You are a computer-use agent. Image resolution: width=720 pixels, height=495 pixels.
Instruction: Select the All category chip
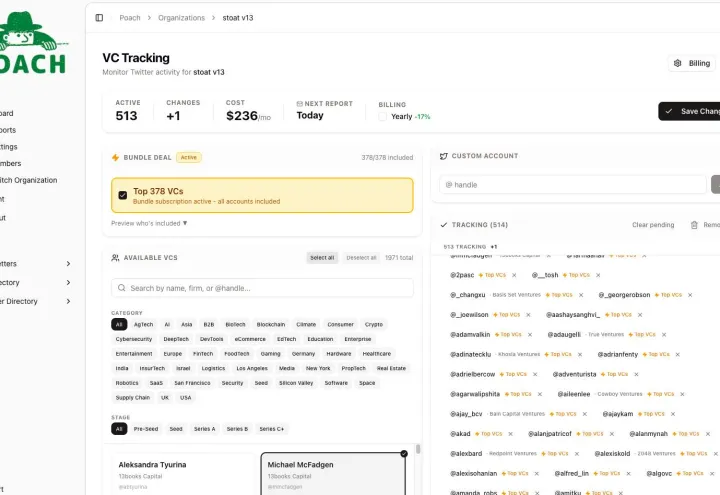tap(119, 324)
